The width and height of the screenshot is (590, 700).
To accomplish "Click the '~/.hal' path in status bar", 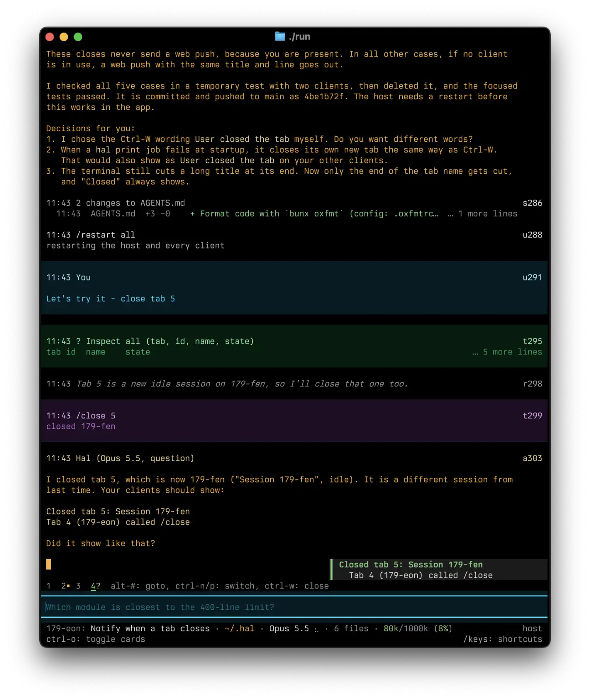I will coord(239,628).
